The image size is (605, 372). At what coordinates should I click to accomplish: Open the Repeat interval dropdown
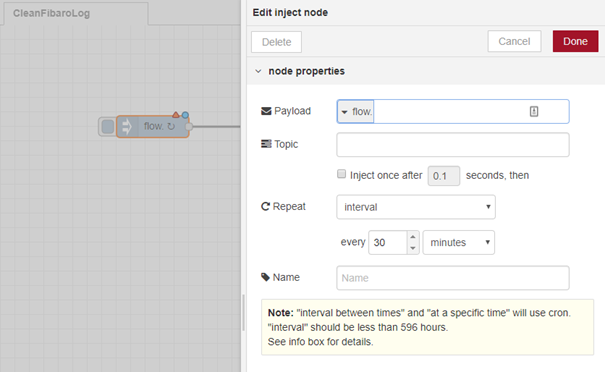point(416,207)
